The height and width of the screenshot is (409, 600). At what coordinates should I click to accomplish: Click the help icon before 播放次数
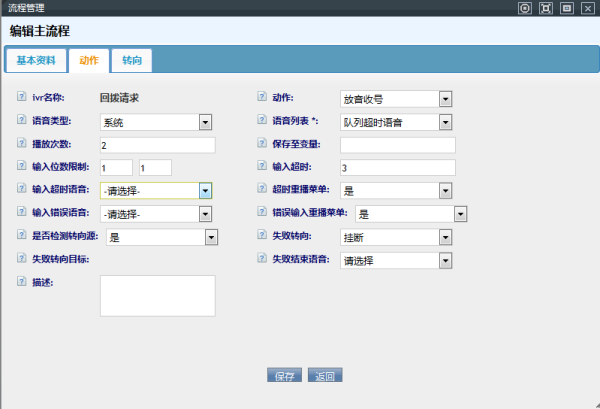(x=22, y=144)
